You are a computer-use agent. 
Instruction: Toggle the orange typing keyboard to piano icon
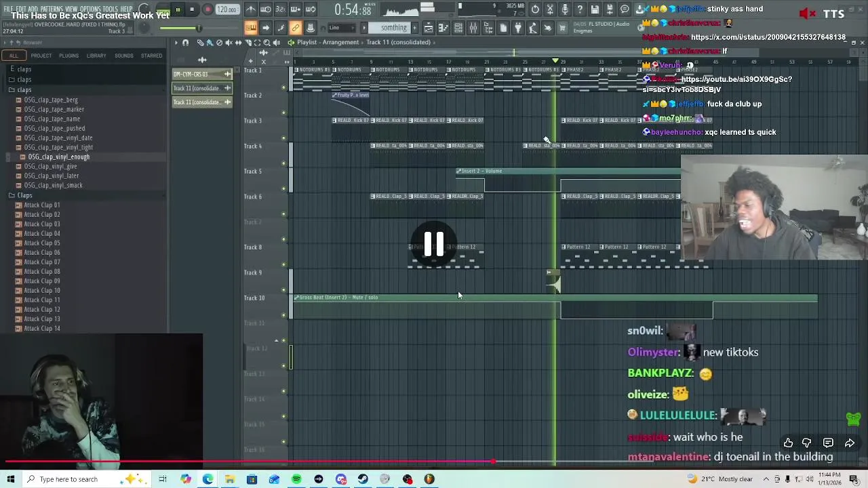[251, 28]
